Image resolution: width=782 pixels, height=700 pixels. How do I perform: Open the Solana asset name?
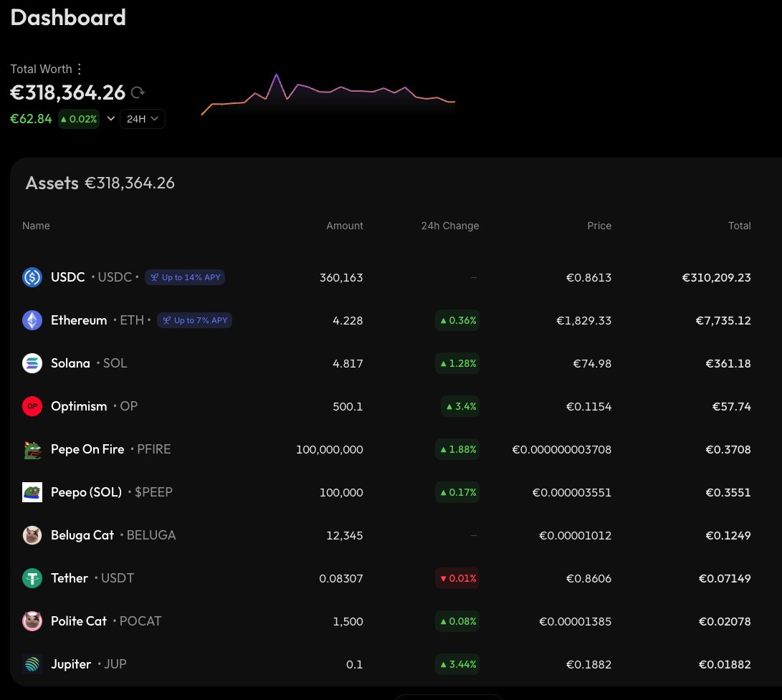pos(70,363)
